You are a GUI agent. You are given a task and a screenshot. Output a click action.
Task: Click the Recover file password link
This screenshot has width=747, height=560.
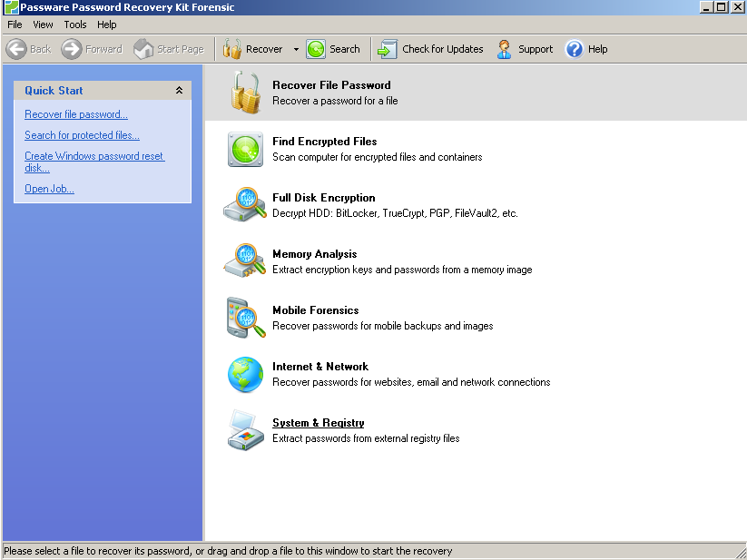point(76,114)
